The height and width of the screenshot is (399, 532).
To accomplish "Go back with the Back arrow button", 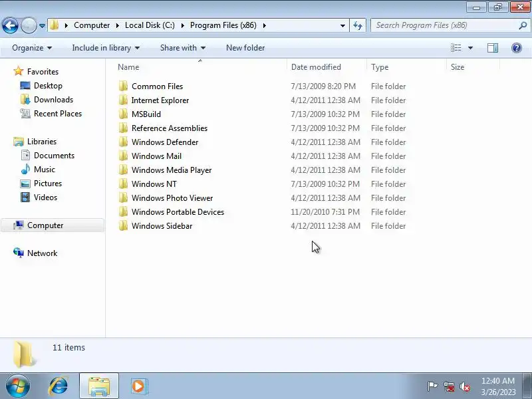I will pyautogui.click(x=10, y=25).
